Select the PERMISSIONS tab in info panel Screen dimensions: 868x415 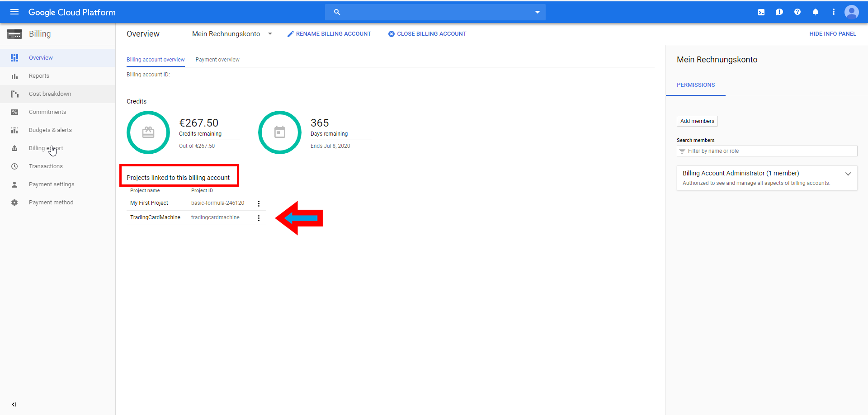(696, 85)
